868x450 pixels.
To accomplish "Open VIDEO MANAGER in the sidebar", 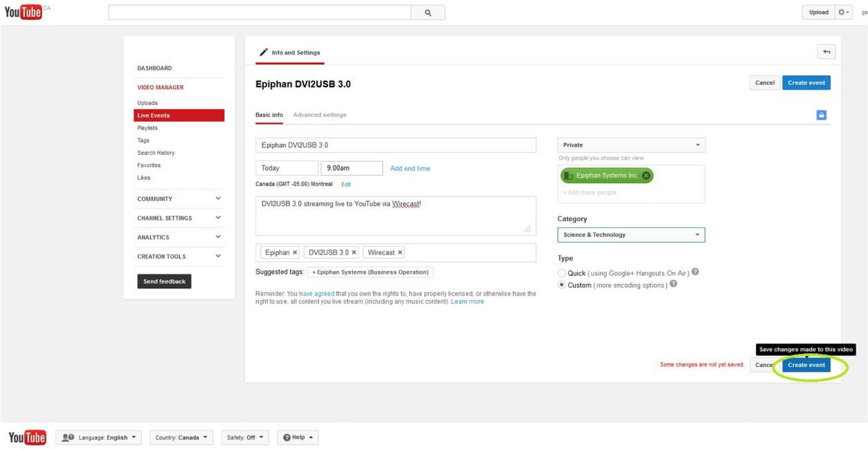I will pyautogui.click(x=160, y=88).
